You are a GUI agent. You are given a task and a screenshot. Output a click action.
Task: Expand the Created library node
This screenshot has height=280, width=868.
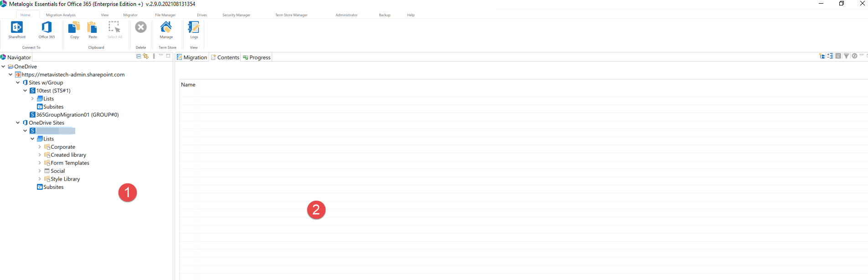click(x=40, y=155)
